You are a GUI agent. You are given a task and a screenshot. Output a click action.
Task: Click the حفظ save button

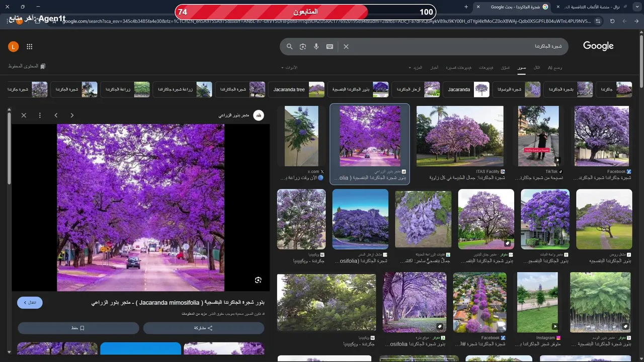click(78, 328)
